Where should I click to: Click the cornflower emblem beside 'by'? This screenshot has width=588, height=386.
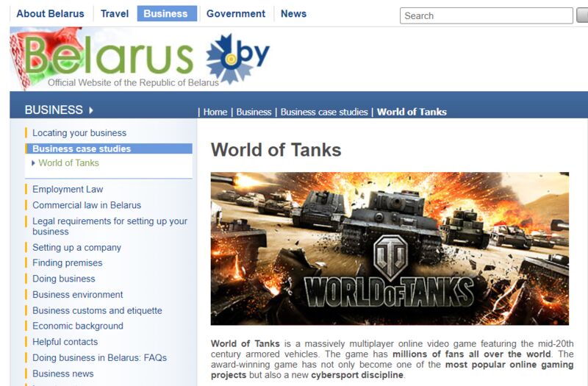[229, 59]
